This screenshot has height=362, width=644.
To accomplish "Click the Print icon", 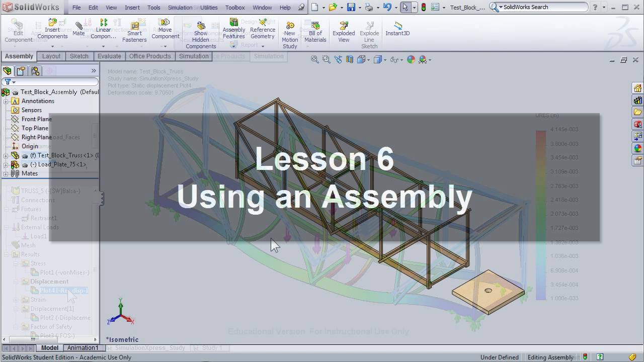I will [x=369, y=7].
